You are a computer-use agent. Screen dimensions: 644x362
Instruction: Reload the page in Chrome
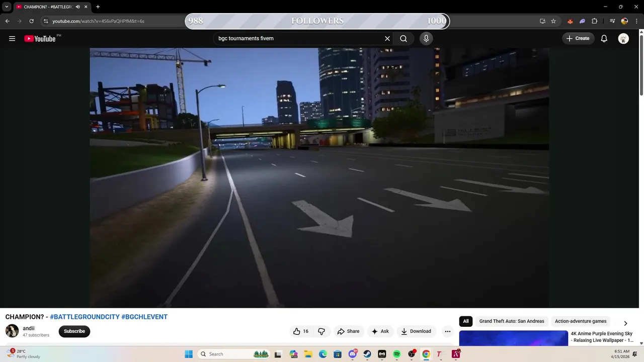[31, 21]
